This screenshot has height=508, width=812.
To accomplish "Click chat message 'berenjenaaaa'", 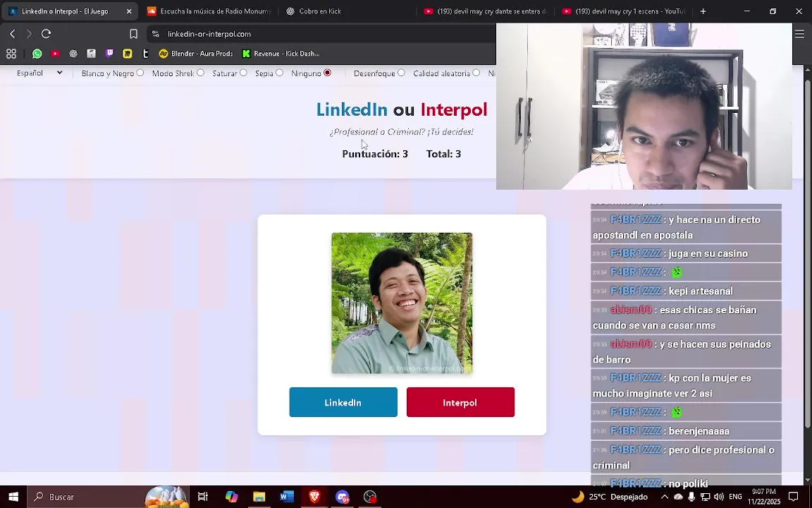I will click(686, 431).
